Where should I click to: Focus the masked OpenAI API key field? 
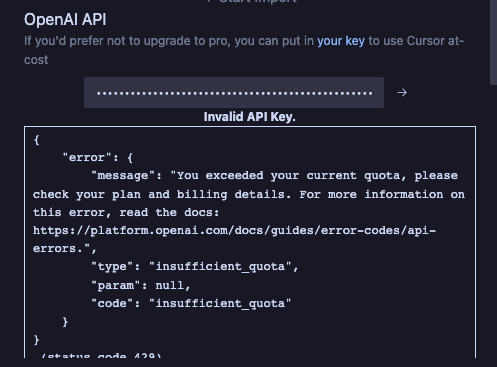(234, 92)
